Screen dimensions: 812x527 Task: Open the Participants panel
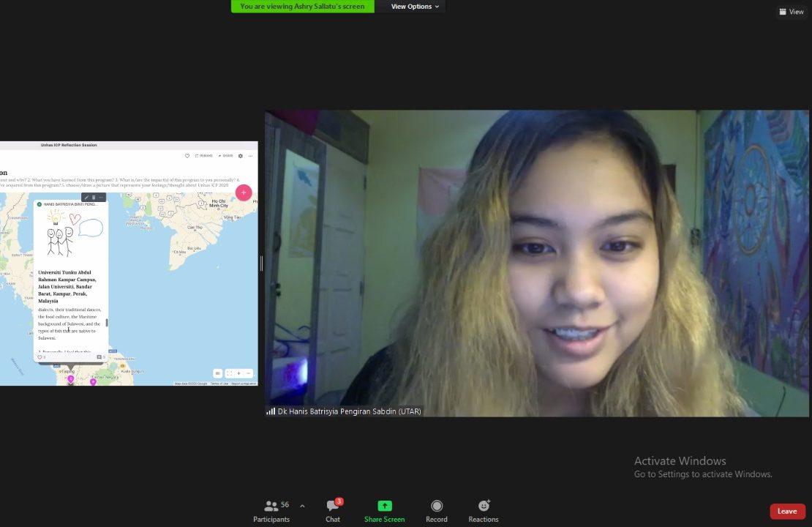[x=271, y=510]
